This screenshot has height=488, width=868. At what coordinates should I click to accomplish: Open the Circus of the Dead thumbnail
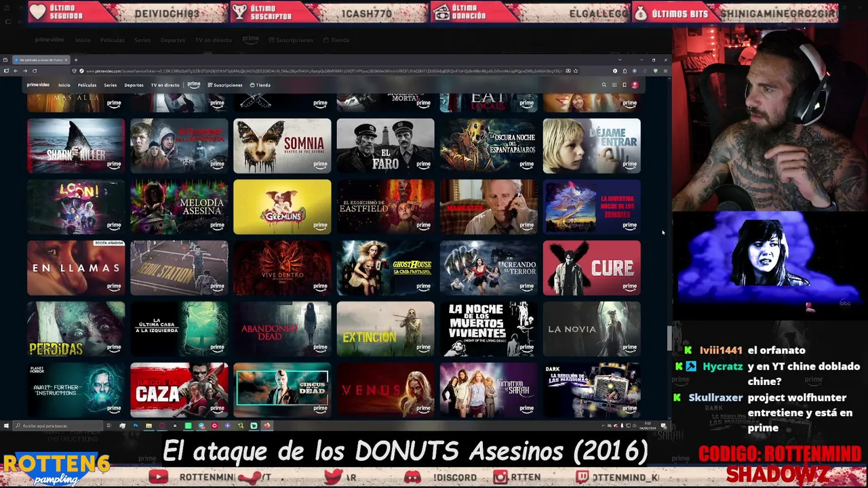[282, 390]
